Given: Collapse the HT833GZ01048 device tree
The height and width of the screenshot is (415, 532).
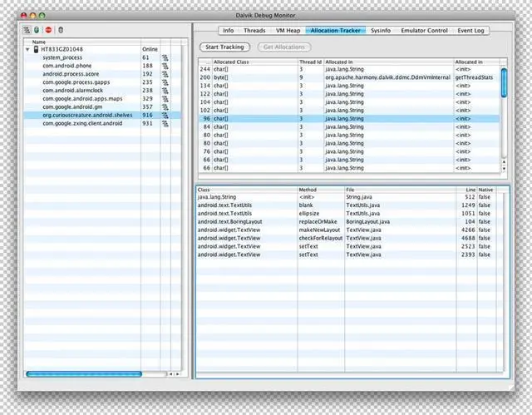Looking at the screenshot, I should [27, 50].
